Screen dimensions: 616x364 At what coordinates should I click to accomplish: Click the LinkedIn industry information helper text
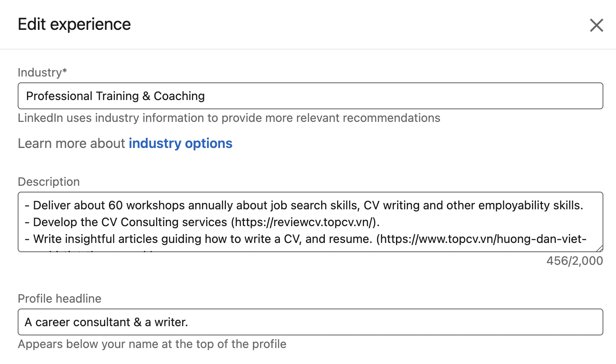[x=229, y=118]
